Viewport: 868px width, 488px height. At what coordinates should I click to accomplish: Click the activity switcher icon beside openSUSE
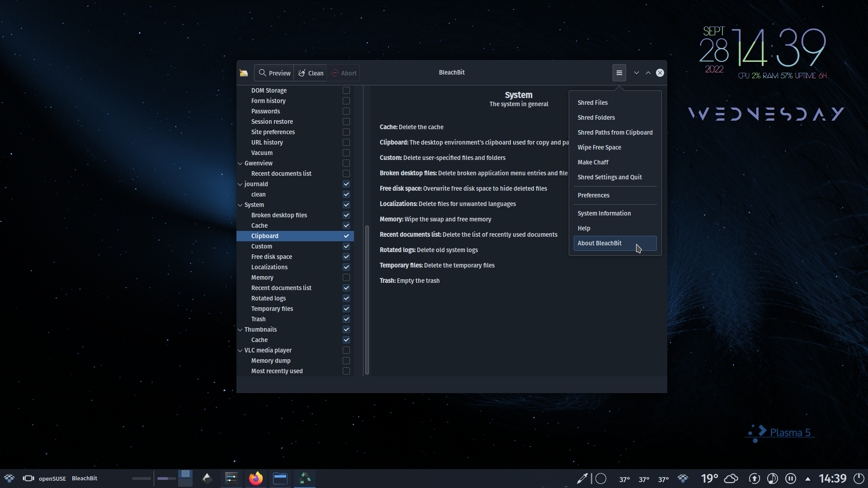pos(28,478)
